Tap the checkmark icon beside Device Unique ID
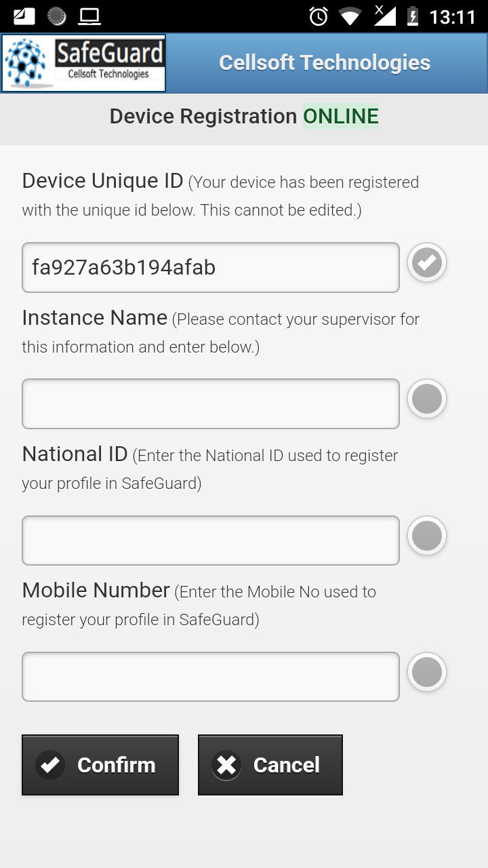 click(427, 262)
